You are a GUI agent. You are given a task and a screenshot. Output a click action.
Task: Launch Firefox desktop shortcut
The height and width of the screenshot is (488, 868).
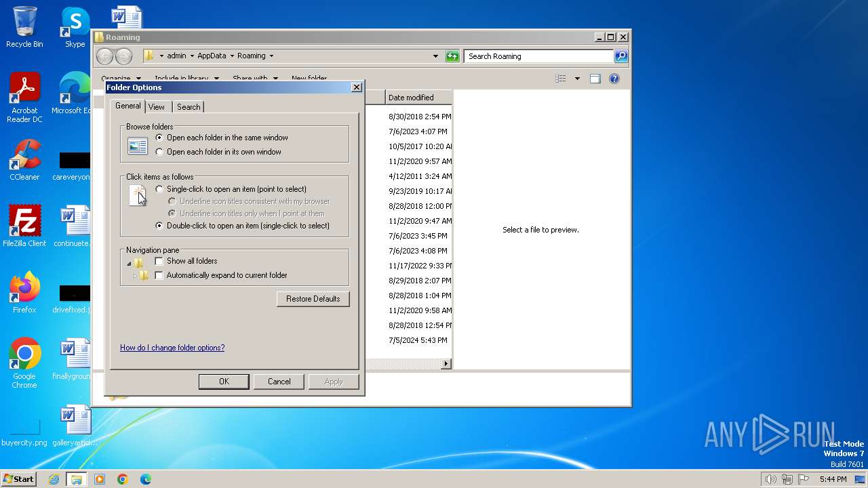(24, 293)
